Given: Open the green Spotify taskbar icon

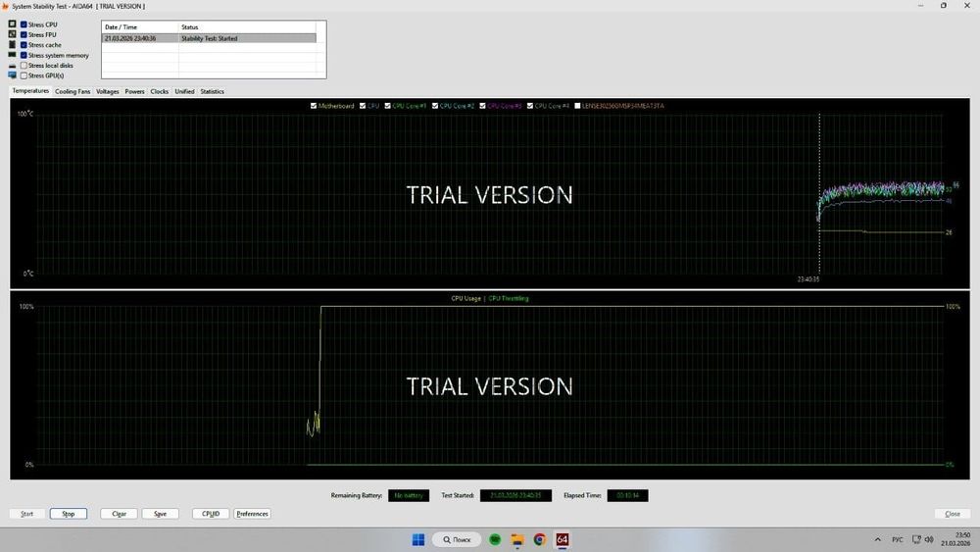Looking at the screenshot, I should (495, 539).
